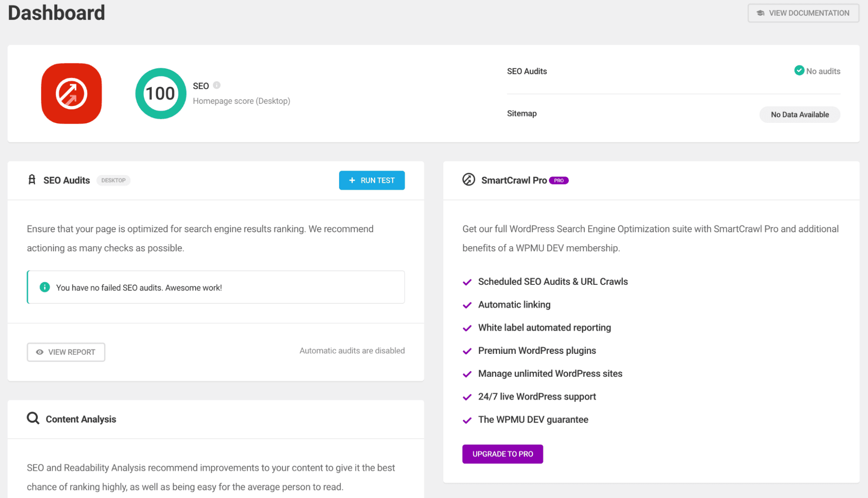Click the SEO Audits row in summary
Viewport: 868px width, 498px height.
tap(673, 71)
